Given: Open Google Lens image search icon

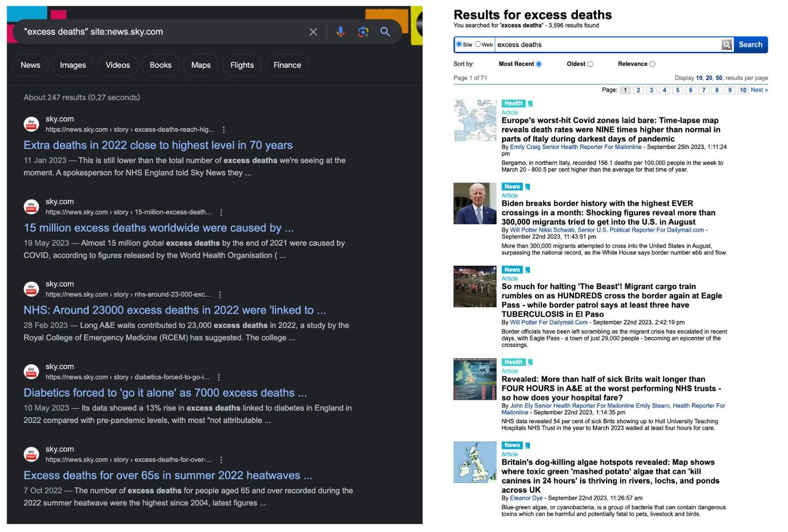Looking at the screenshot, I should click(363, 32).
